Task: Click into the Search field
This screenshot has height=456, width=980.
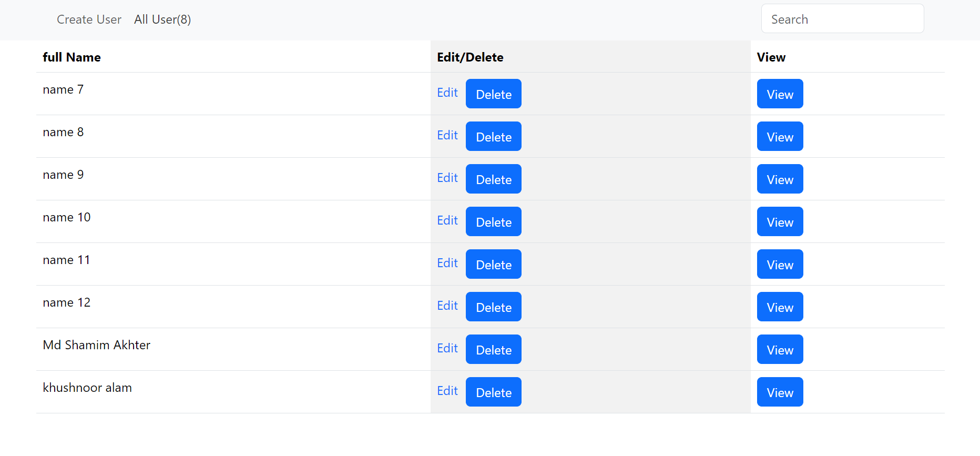Action: [842, 19]
